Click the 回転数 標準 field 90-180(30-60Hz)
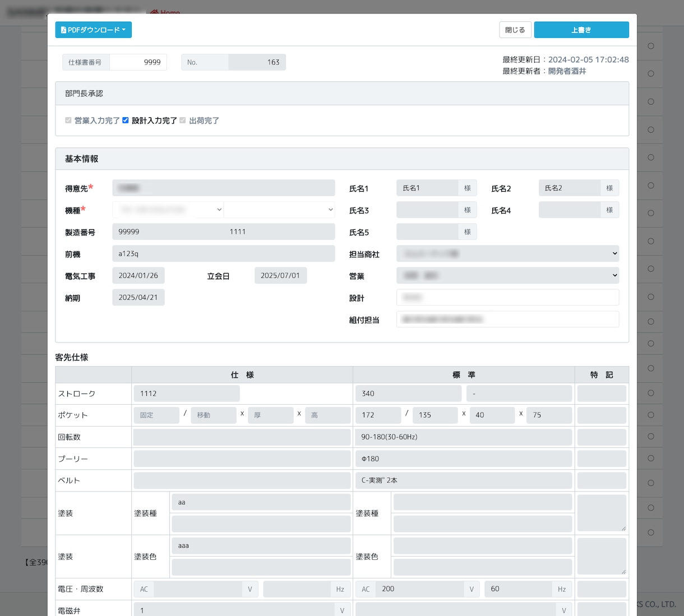Screen dimensions: 684x616 (x=464, y=437)
